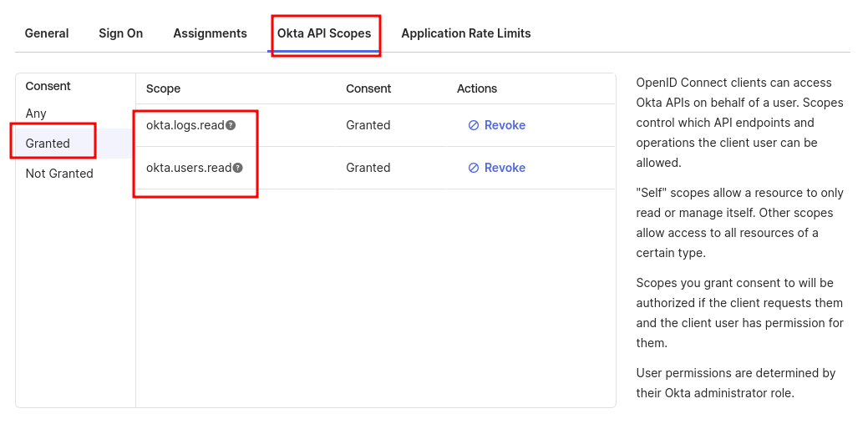Viewport: 868px width, 439px height.
Task: Click help icon next to okta.logs.read
Action: coord(231,125)
